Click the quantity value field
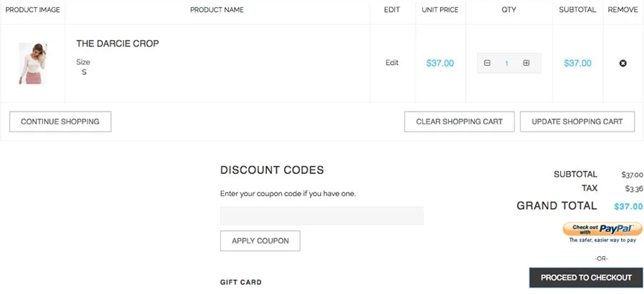Image resolution: width=644 pixels, height=294 pixels. [x=507, y=64]
